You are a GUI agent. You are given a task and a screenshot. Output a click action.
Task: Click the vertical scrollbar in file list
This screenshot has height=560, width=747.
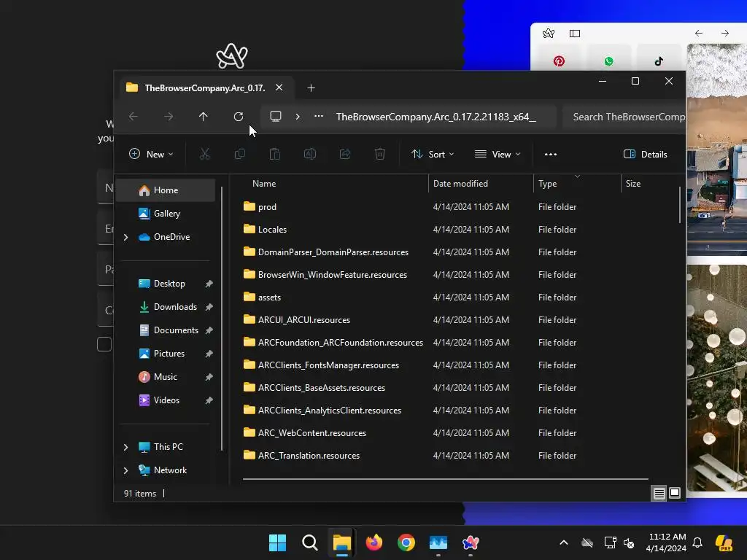click(x=680, y=205)
